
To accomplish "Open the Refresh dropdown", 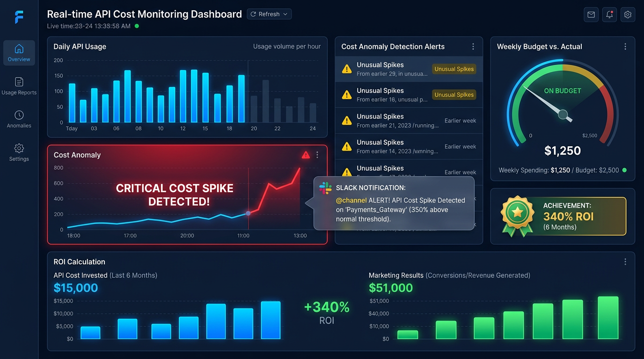I will pos(269,14).
